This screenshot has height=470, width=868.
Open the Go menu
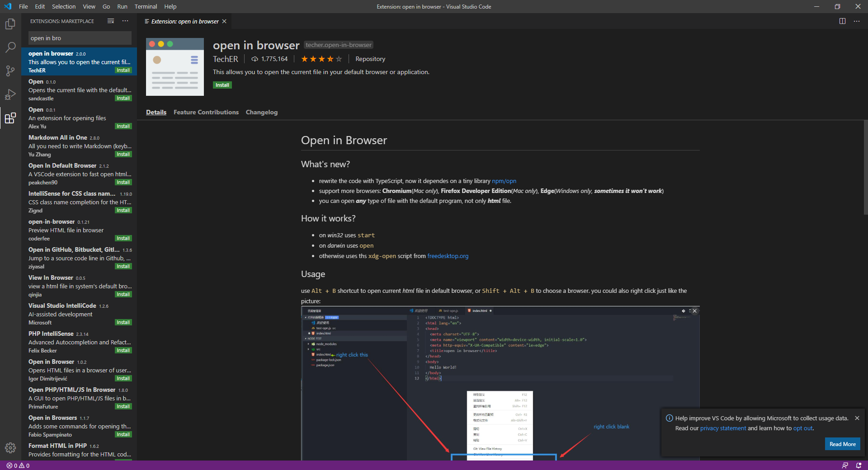[106, 6]
